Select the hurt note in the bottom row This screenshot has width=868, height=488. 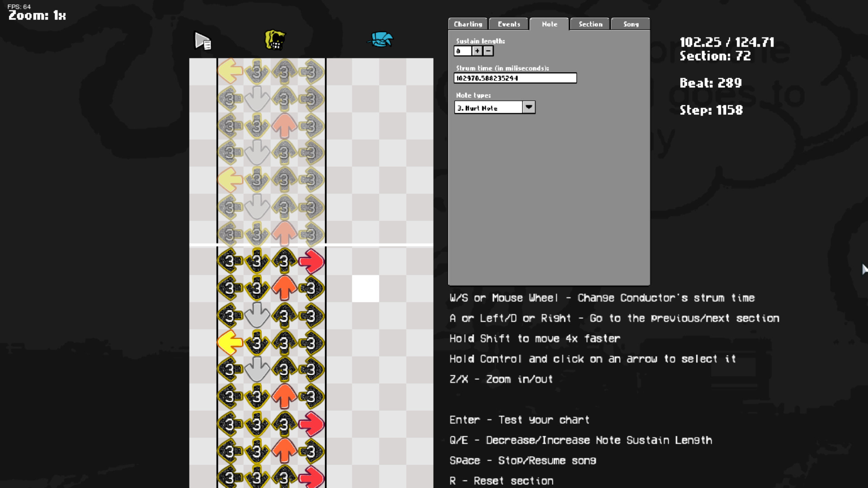click(x=257, y=477)
